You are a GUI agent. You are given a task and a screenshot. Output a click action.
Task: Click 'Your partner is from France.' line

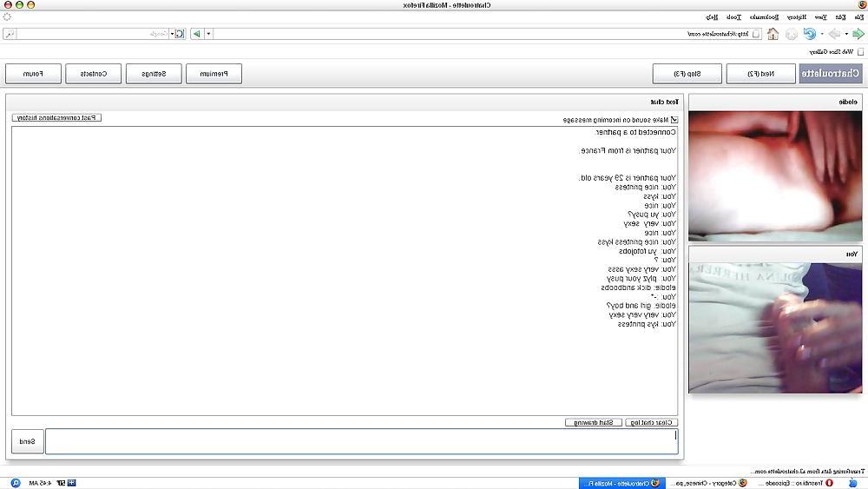tap(628, 150)
